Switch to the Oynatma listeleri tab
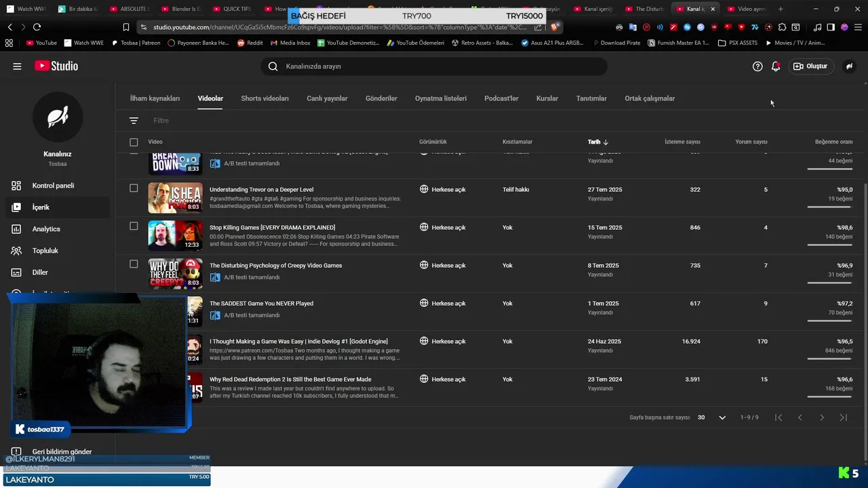Image resolution: width=868 pixels, height=488 pixels. click(441, 98)
